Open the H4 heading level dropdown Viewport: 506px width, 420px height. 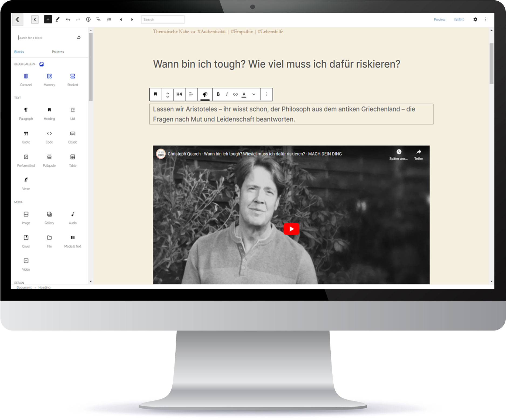(179, 94)
